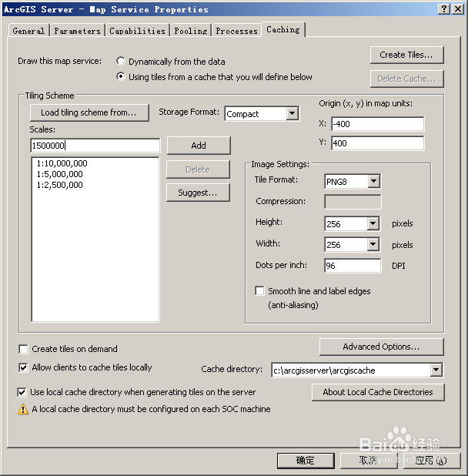Click the 确定 (OK) button
Screen dimensions: 468x476
pyautogui.click(x=306, y=461)
